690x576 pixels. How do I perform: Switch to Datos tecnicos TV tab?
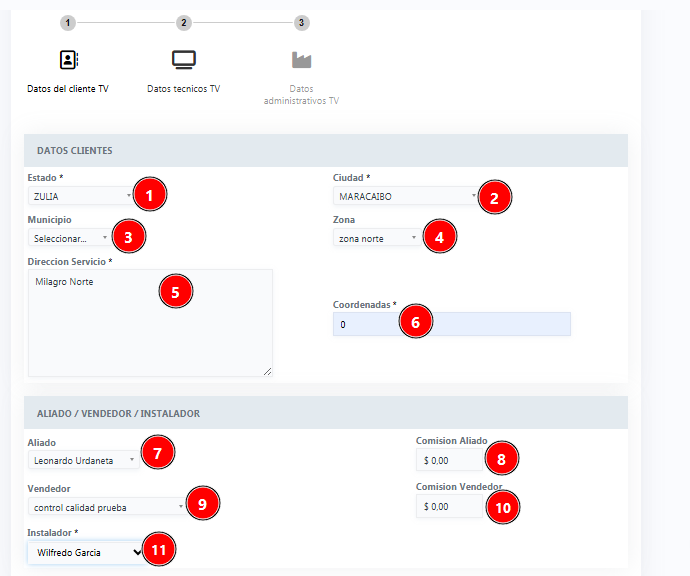pyautogui.click(x=183, y=89)
